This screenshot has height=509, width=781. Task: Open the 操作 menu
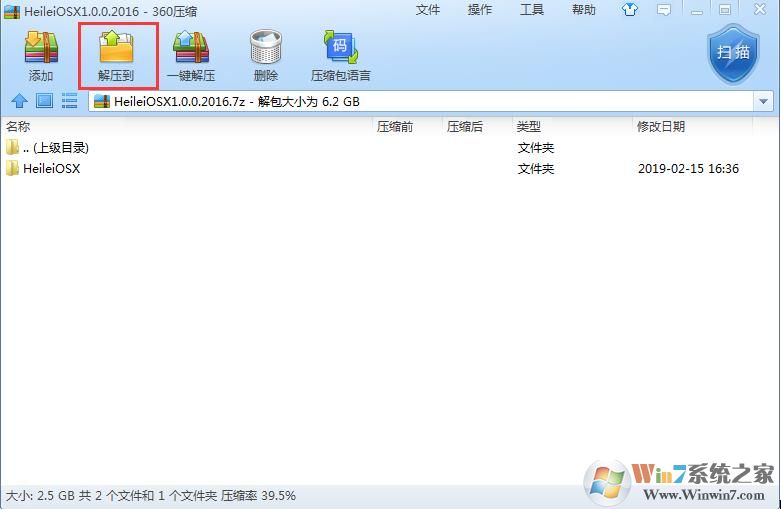pyautogui.click(x=480, y=9)
